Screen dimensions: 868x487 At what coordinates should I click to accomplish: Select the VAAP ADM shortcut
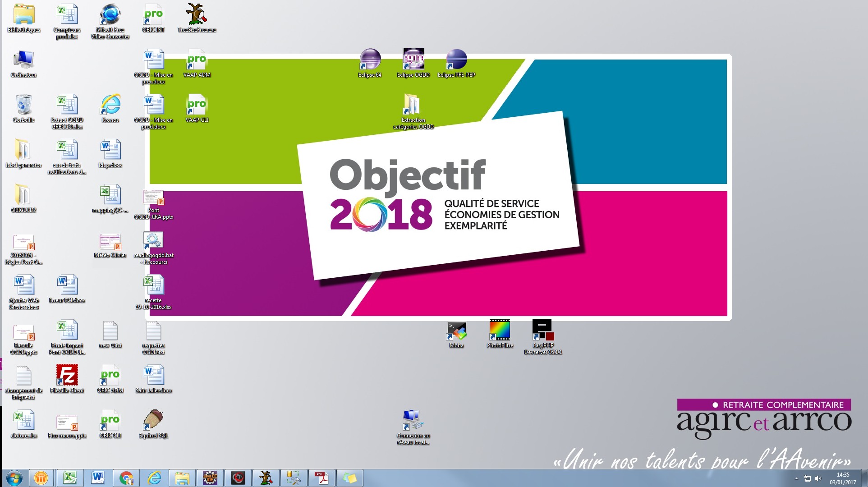coord(197,64)
